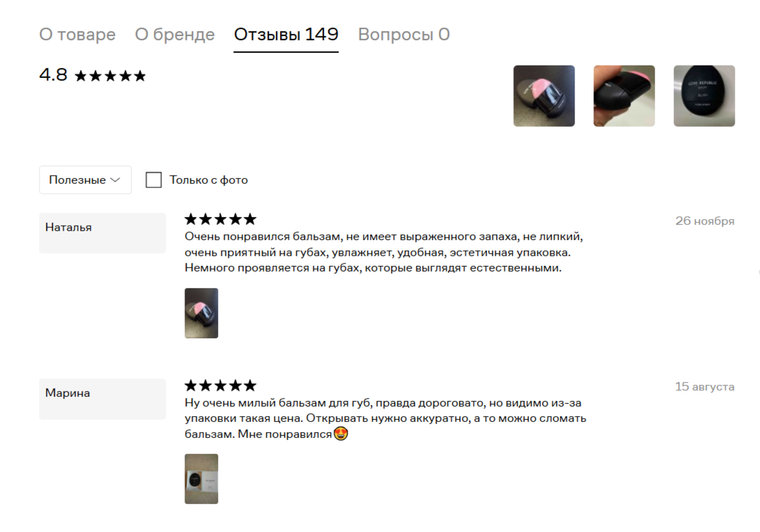Click reviewer name Марина

pos(68,393)
